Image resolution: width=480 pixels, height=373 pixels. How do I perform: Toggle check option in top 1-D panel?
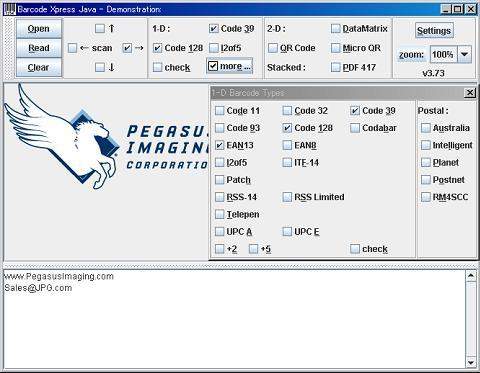157,67
